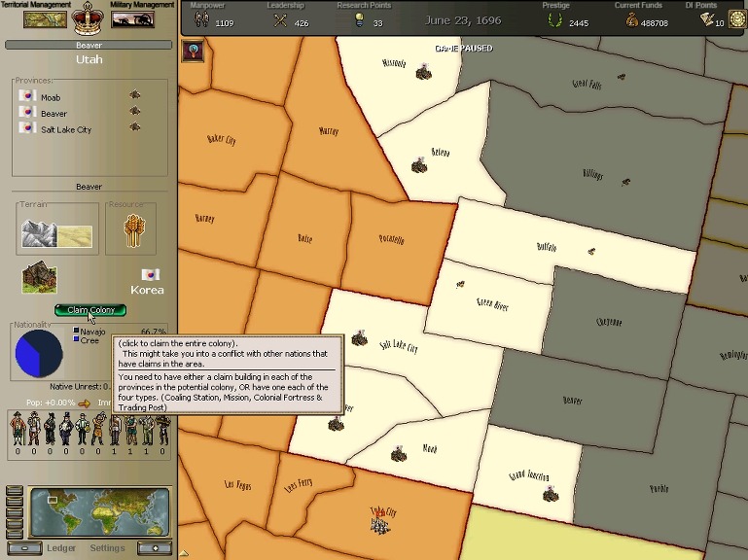Click the building icon in Missoula province
This screenshot has width=748, height=560.
pos(423,72)
